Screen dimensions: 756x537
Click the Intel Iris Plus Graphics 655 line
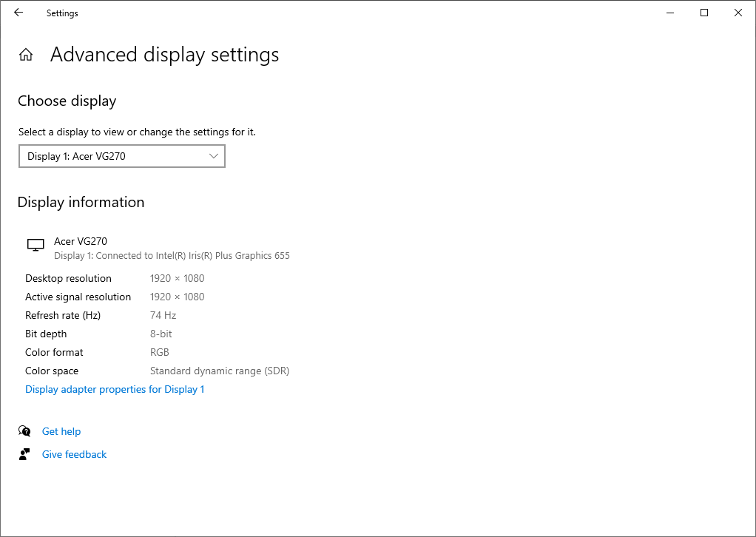(172, 255)
